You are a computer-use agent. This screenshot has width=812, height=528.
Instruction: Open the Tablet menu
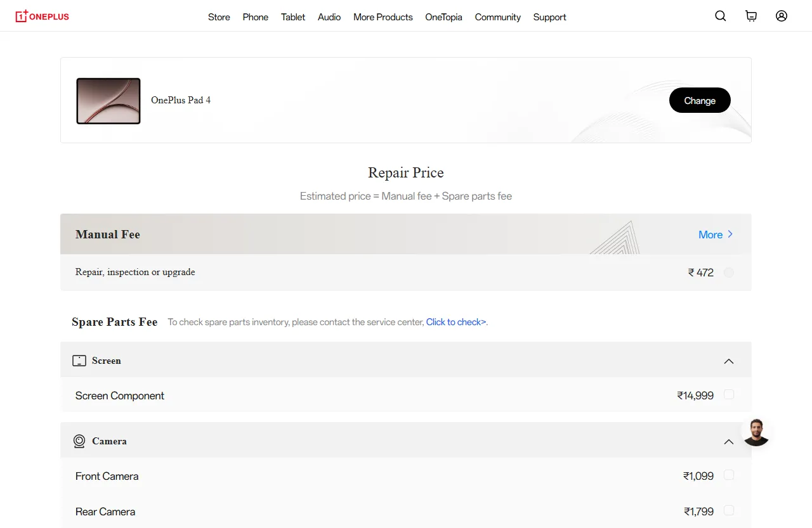point(293,17)
